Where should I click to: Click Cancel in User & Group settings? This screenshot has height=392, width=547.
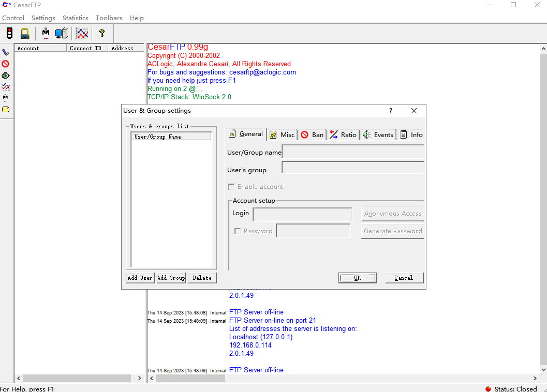point(404,278)
